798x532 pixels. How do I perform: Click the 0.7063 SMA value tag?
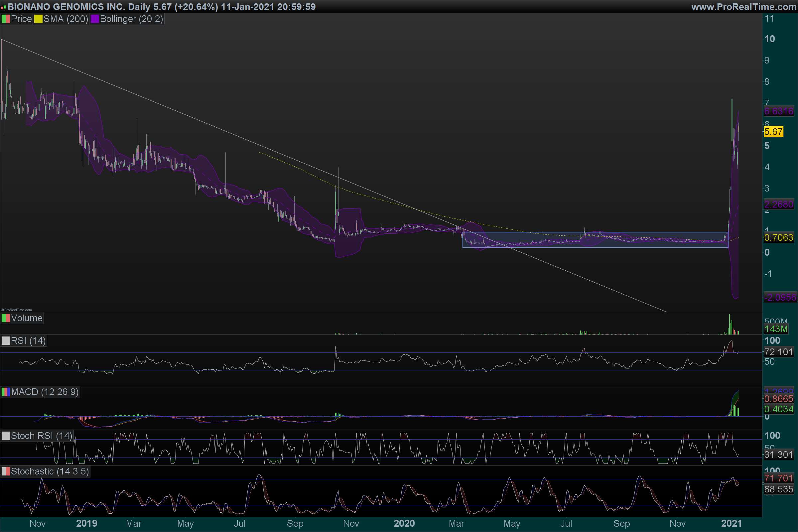click(x=779, y=237)
